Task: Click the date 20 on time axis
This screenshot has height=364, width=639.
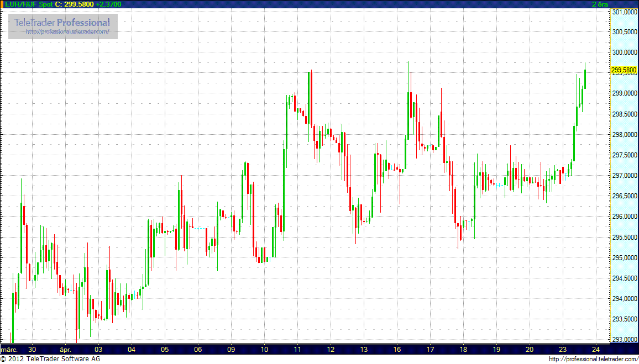Action: pyautogui.click(x=530, y=349)
